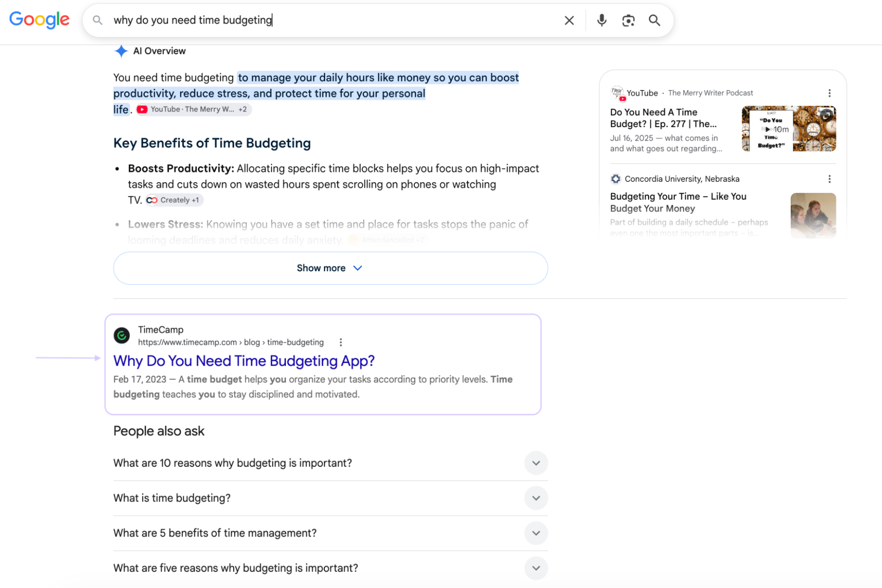Open 'Why Do You Need Time Budgeting App?' result
The width and height of the screenshot is (882, 588).
[x=244, y=361]
